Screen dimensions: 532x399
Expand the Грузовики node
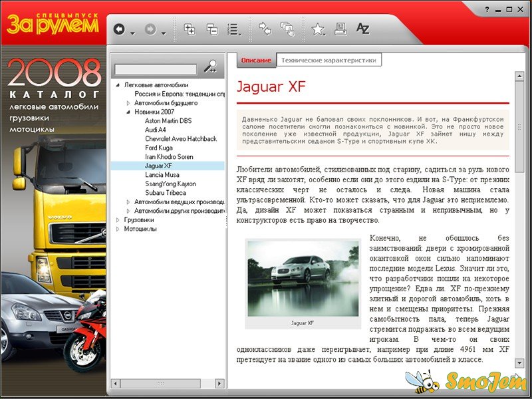click(x=118, y=220)
